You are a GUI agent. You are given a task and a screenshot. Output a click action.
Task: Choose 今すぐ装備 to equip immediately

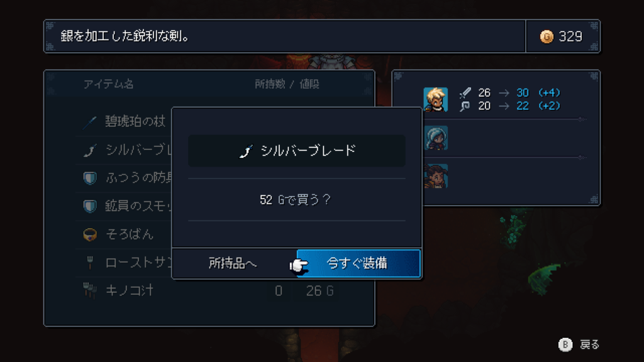[x=358, y=263]
